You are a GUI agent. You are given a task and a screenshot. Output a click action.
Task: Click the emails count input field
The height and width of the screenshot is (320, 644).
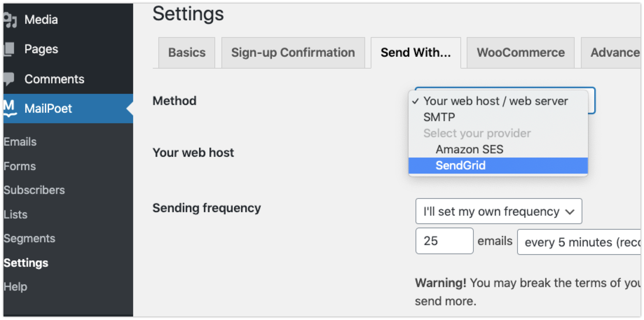444,241
